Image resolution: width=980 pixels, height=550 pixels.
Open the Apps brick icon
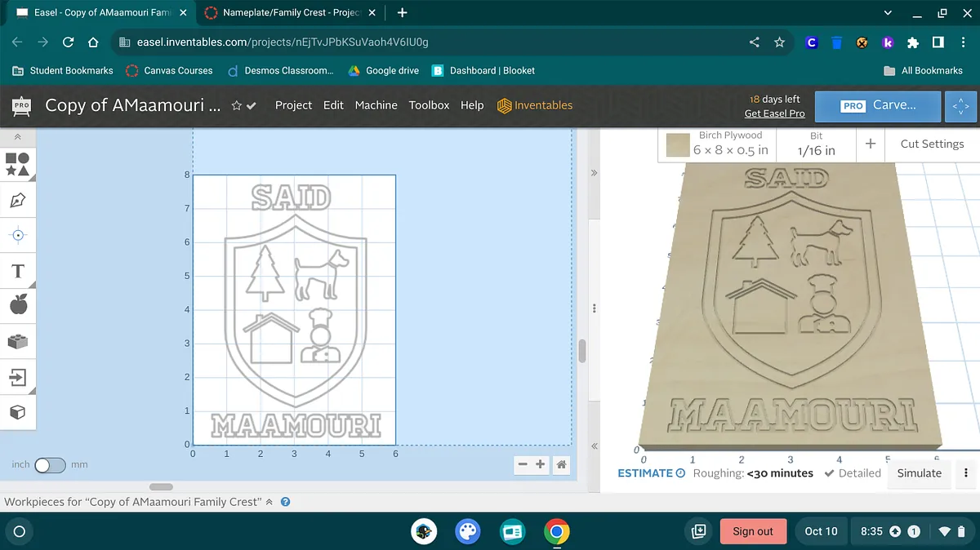coord(18,342)
